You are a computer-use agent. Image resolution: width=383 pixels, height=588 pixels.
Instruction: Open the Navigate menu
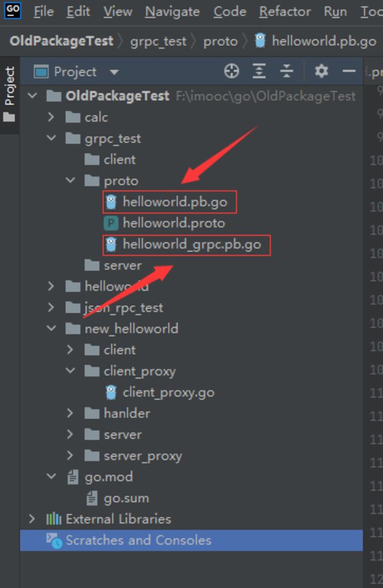click(x=173, y=12)
